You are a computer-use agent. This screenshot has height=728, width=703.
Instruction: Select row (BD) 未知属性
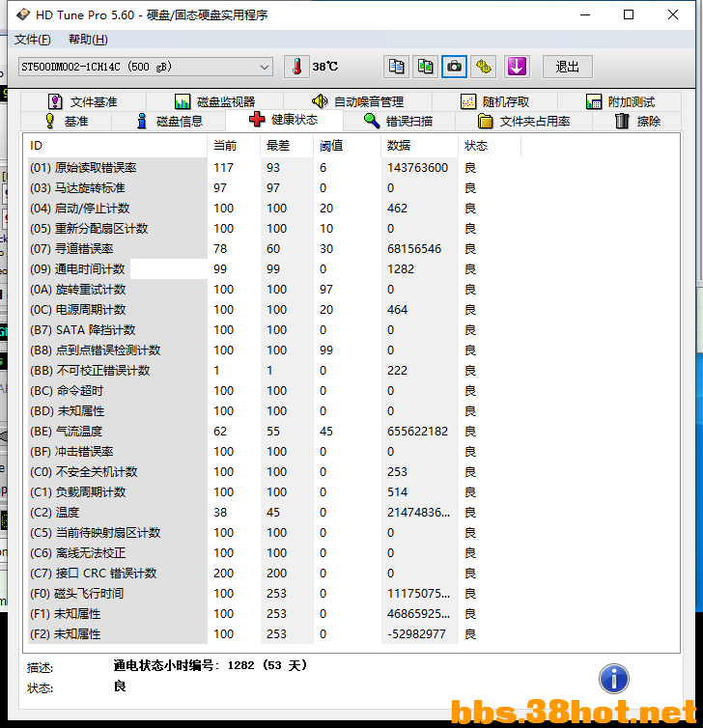pyautogui.click(x=274, y=411)
